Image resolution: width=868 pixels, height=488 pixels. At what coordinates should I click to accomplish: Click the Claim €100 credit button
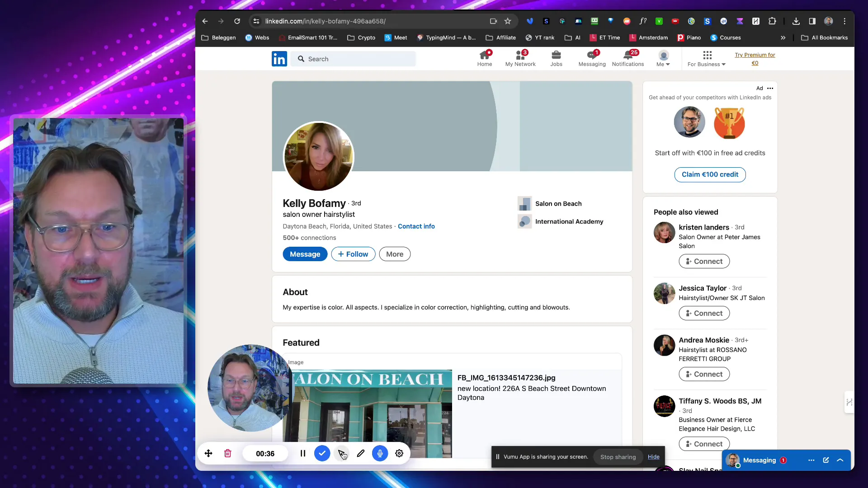point(709,174)
